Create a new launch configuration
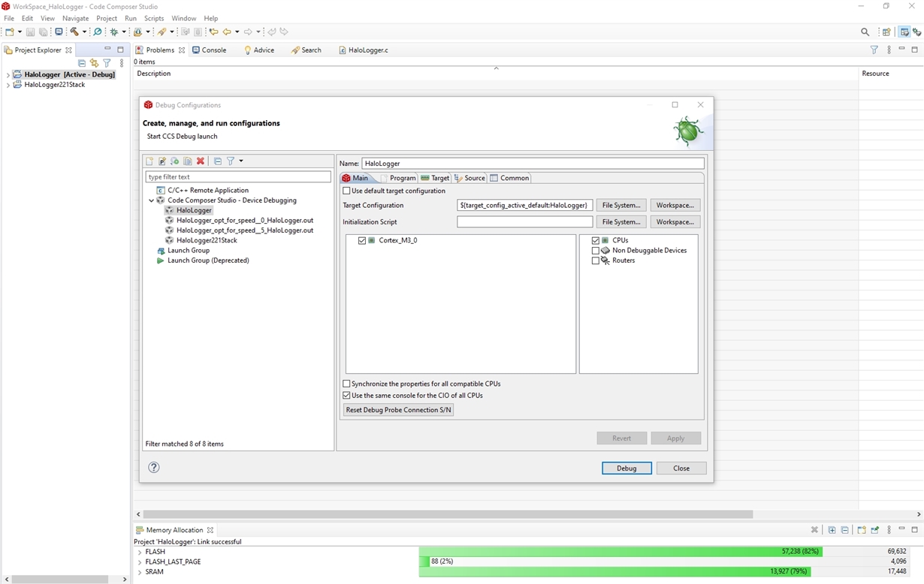 coord(149,161)
